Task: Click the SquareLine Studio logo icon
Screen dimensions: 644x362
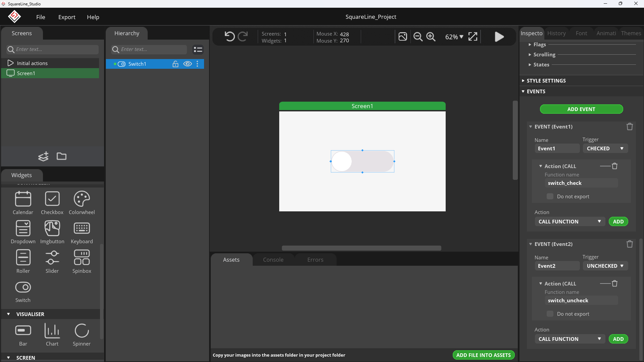Action: 14,16
